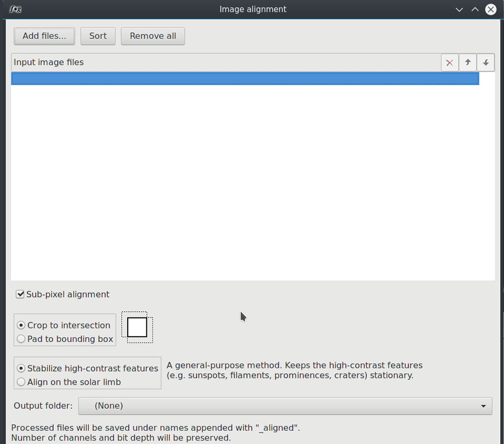Click the Remove all button

(x=152, y=36)
